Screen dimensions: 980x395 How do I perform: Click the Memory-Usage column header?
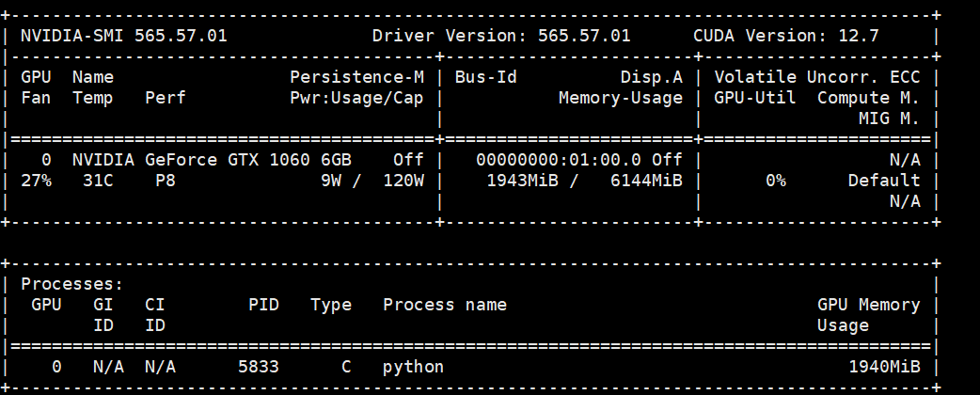[x=621, y=98]
